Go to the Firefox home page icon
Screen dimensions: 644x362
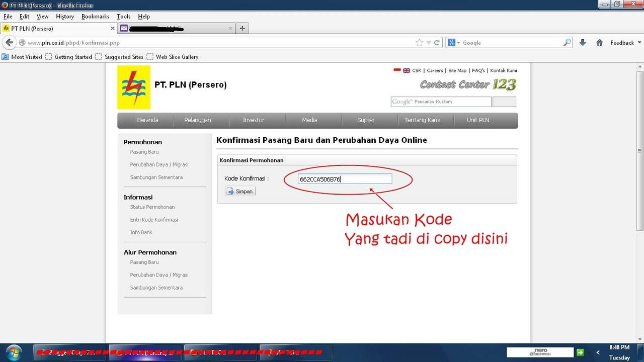point(599,43)
